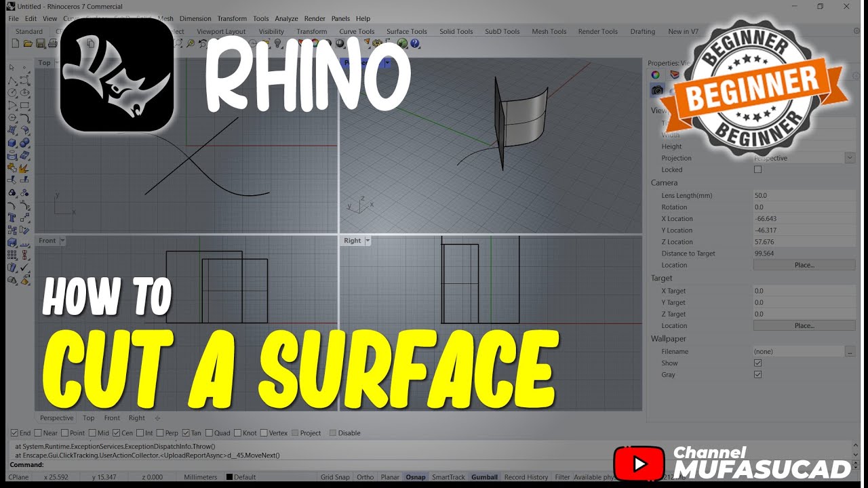Toggle Grid Snap in the status bar
Viewport: 868px width, 488px height.
coord(336,477)
